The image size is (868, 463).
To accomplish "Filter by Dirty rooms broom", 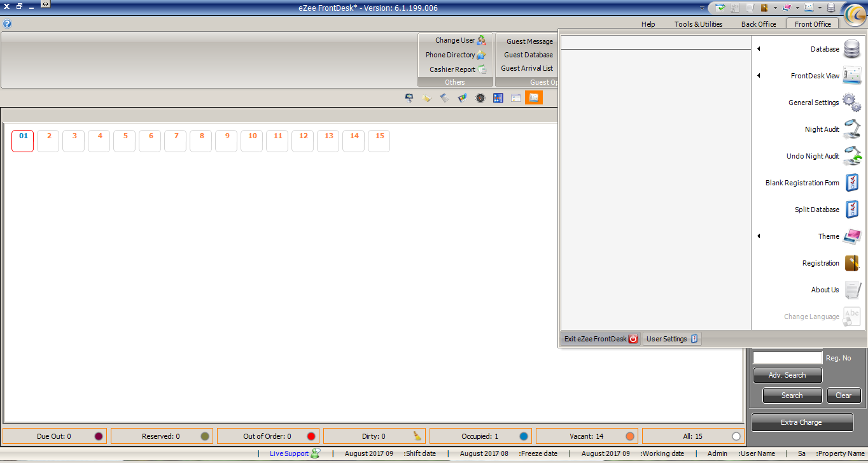I will pos(417,436).
